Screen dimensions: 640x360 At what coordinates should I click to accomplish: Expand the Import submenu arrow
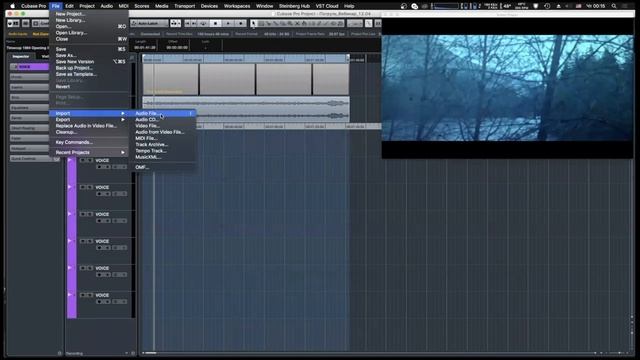click(122, 113)
